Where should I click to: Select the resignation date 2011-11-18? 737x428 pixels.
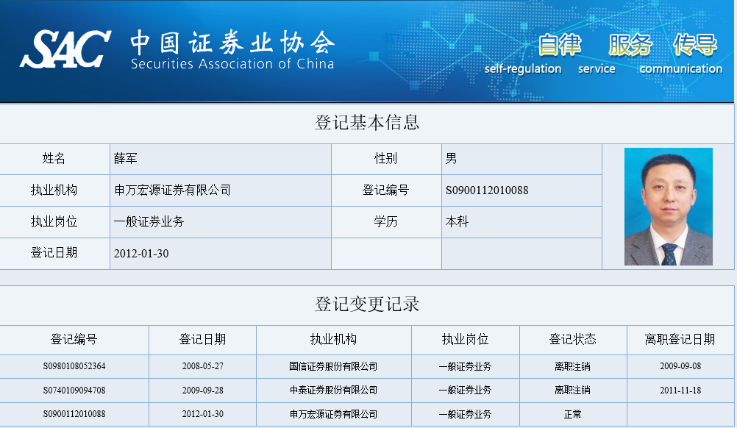pos(680,390)
